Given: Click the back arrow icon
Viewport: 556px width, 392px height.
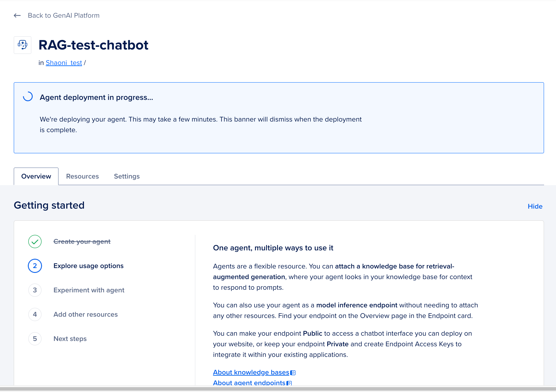Looking at the screenshot, I should point(17,15).
